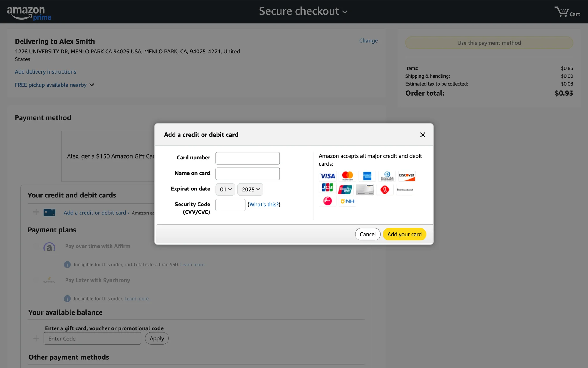
Task: Open the shopping cart icon
Action: (567, 12)
